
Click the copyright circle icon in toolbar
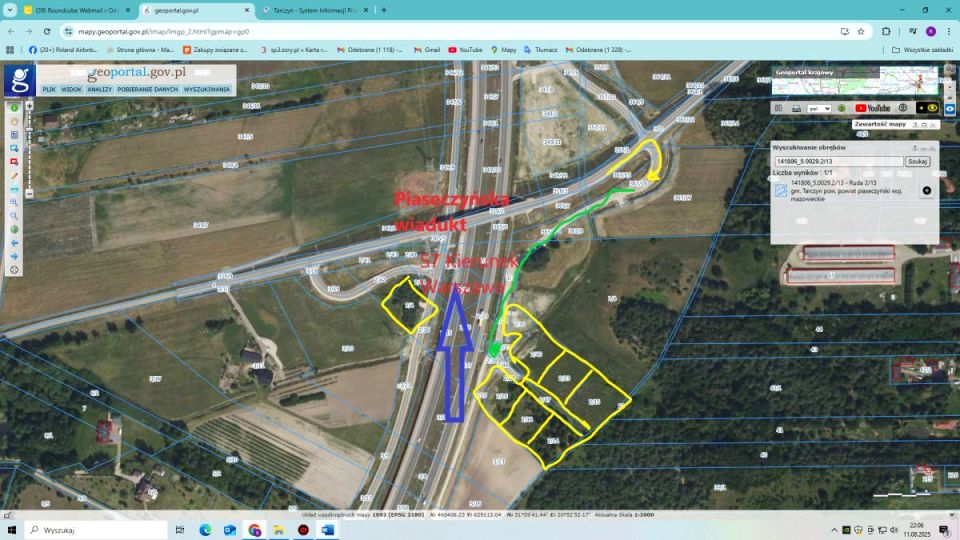pyautogui.click(x=902, y=108)
